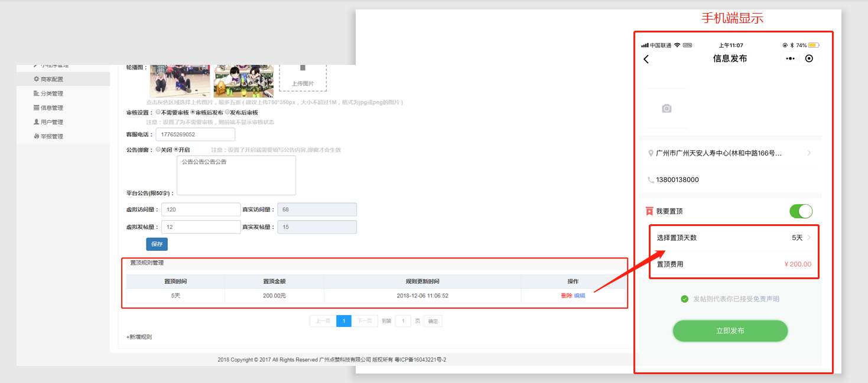The width and height of the screenshot is (868, 383).
Task: Click the green check agreement icon
Action: (684, 299)
